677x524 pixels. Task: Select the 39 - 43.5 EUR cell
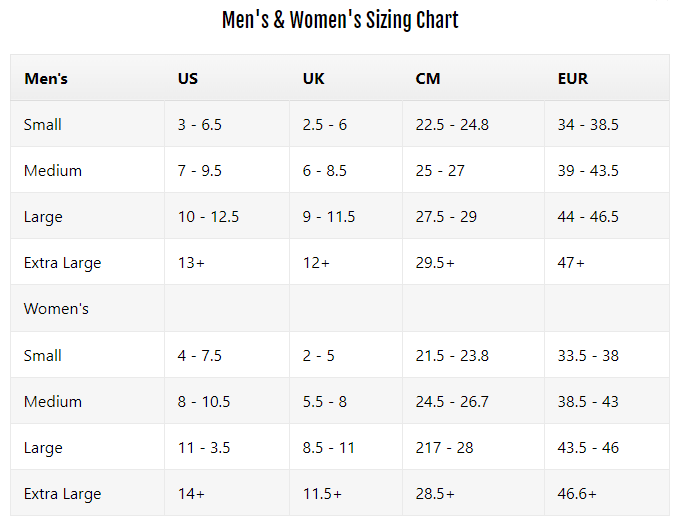point(588,171)
